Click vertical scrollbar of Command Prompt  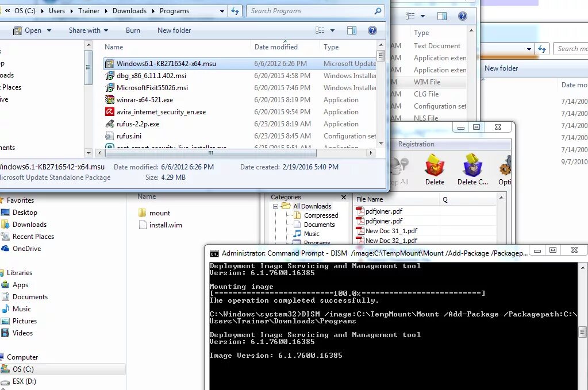tap(582, 332)
